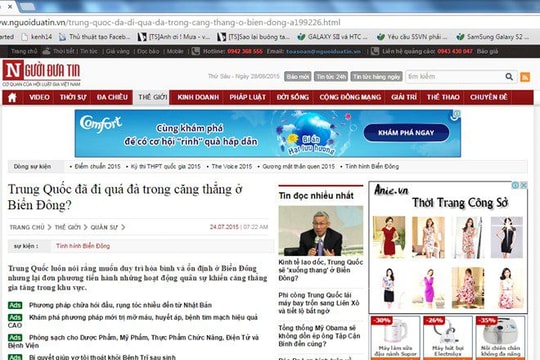
Task: Open Báo giá in top bar
Action: coord(487,51)
